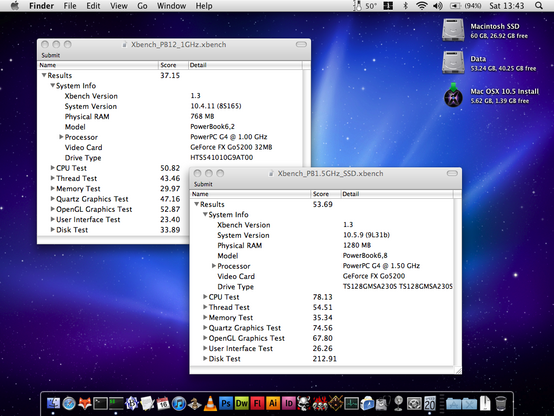Open the single horned skull dock icon

pos(304,403)
